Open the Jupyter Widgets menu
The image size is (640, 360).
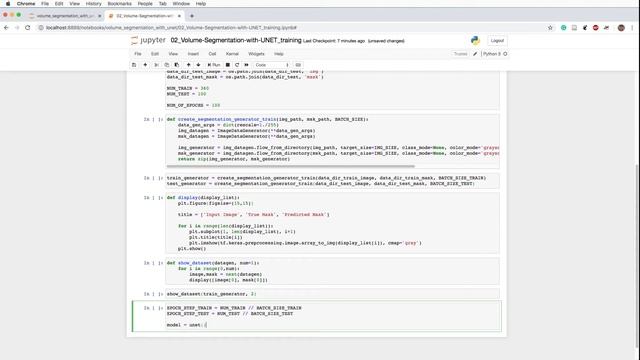[256, 54]
